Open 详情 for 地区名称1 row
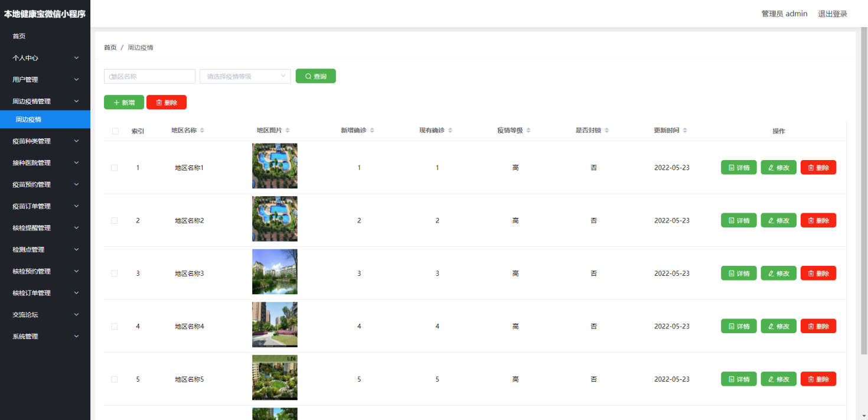Screen dimensions: 868x420 click(739, 168)
